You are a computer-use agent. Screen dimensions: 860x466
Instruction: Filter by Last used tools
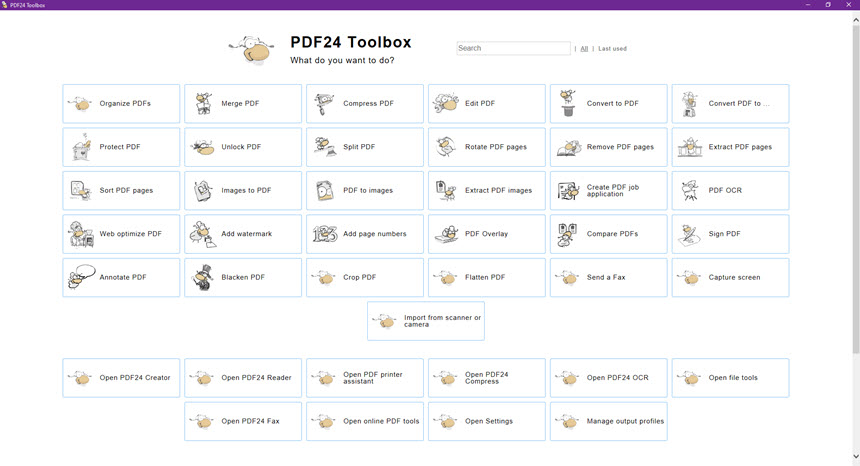click(x=612, y=49)
